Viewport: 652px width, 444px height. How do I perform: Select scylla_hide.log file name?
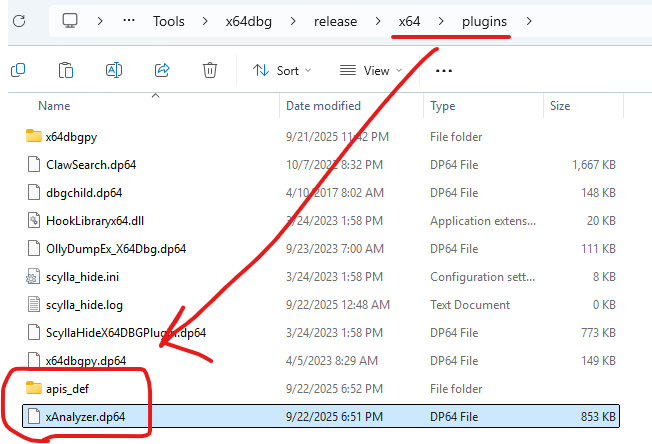[x=84, y=305]
